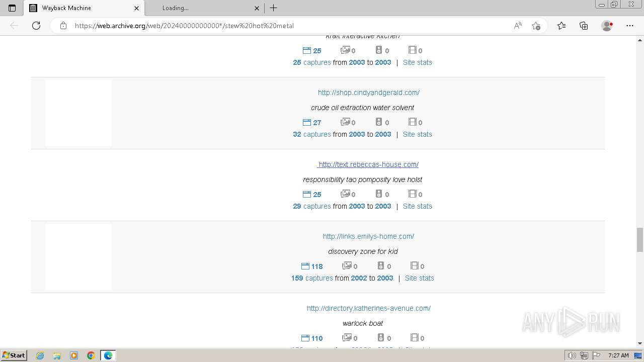Click thumbnail for emilys-home result

(78, 257)
